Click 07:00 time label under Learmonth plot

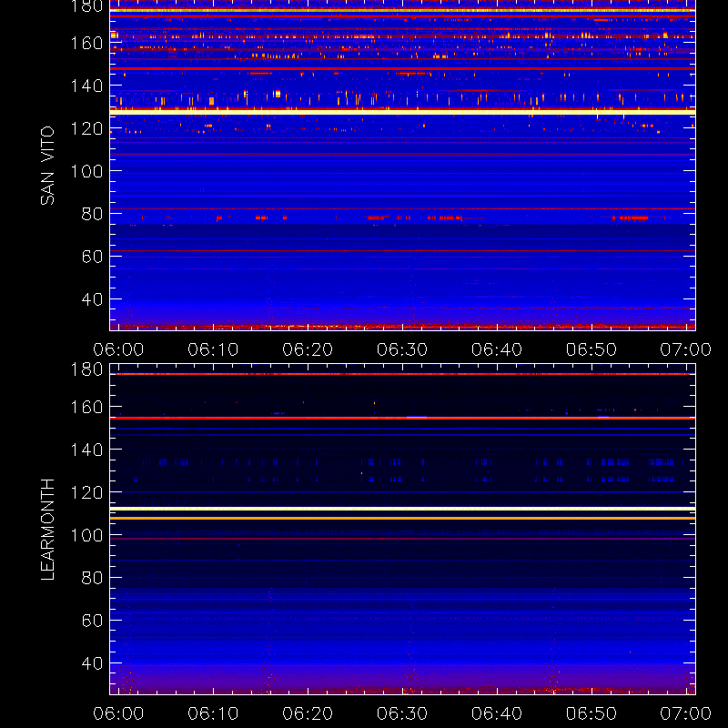686,713
